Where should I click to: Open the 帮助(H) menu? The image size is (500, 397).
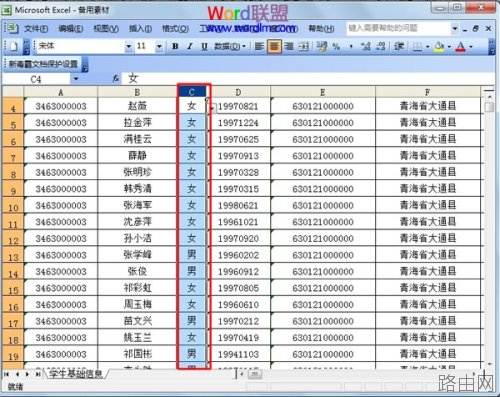(321, 29)
